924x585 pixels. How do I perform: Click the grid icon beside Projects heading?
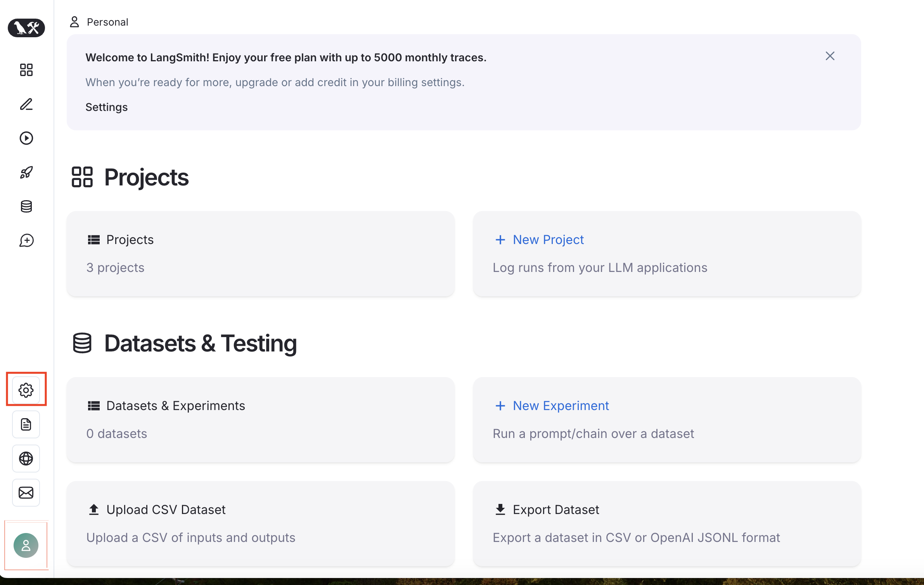[x=82, y=177]
